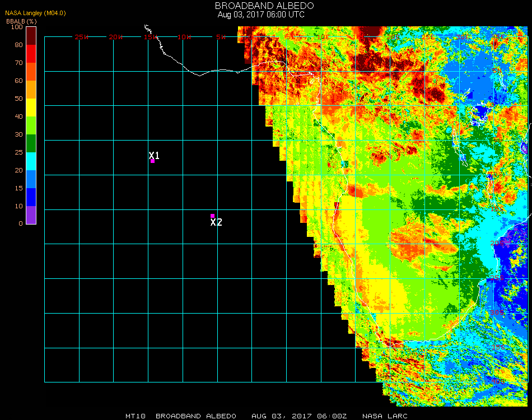Screen dimensions: 532x420
Task: Select the dark blue 10–15% legend swatch
Action: (x=31, y=197)
